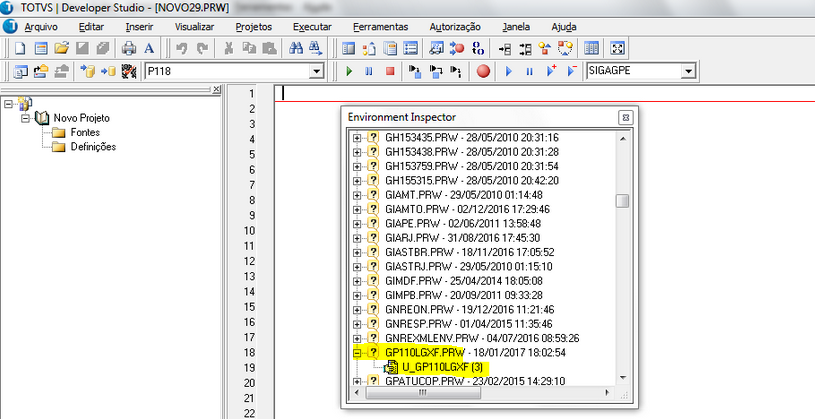815x419 pixels.
Task: Expand the GIMDF.PRW tree node
Action: click(357, 281)
